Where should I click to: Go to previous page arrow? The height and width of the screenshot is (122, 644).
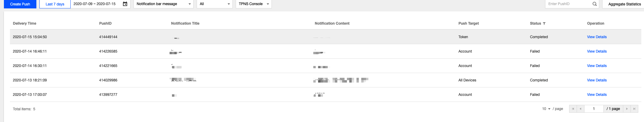(581, 109)
